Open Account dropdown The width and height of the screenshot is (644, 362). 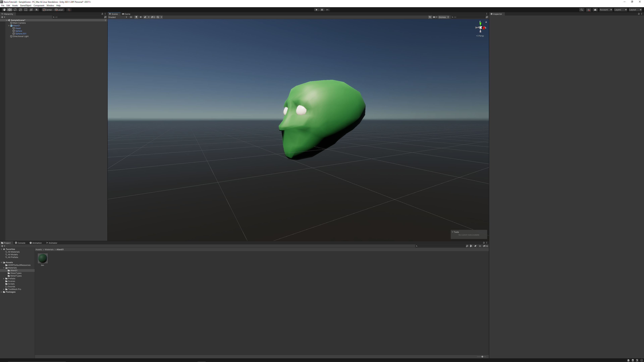tap(606, 10)
